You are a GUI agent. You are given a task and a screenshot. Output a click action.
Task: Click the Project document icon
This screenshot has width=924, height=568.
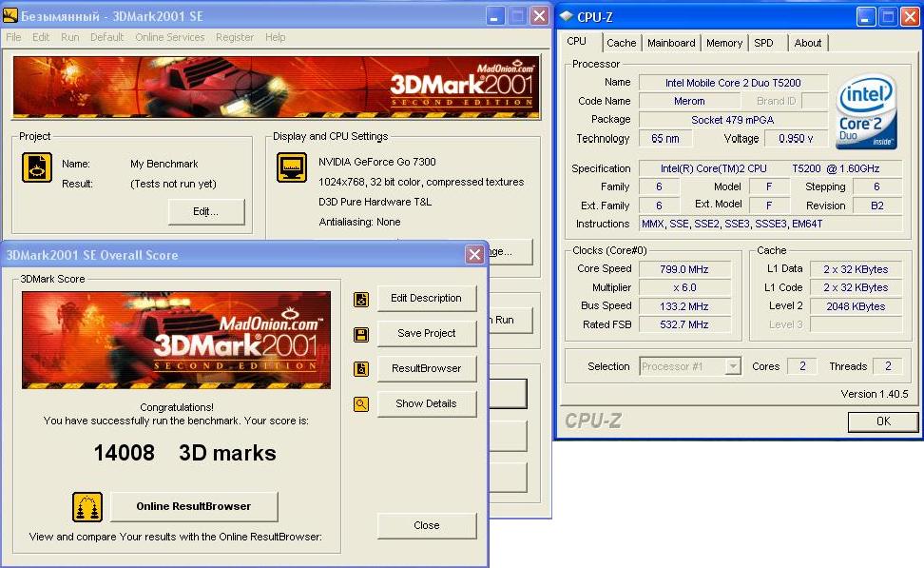pos(37,167)
